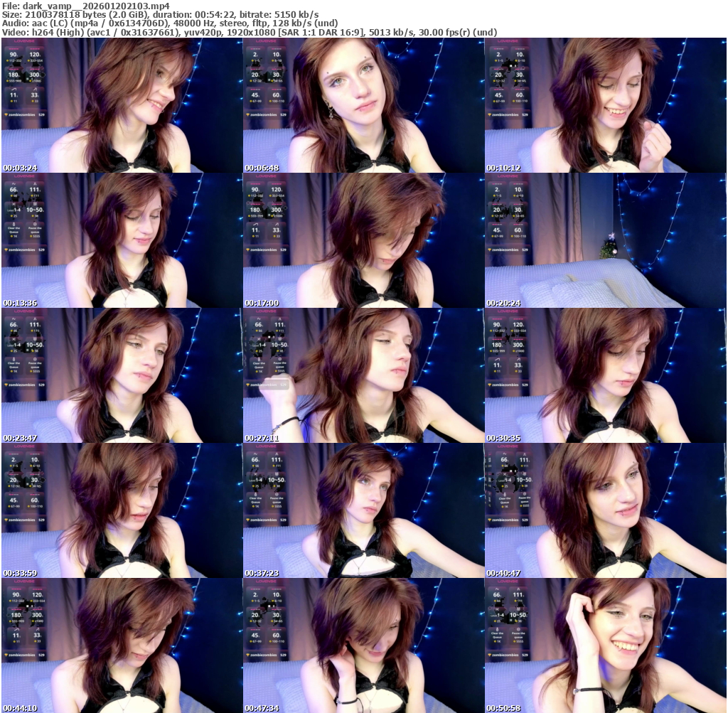Click the thumbnail timestamped 00:03:24
Image resolution: width=728 pixels, height=713 pixels.
[122, 105]
